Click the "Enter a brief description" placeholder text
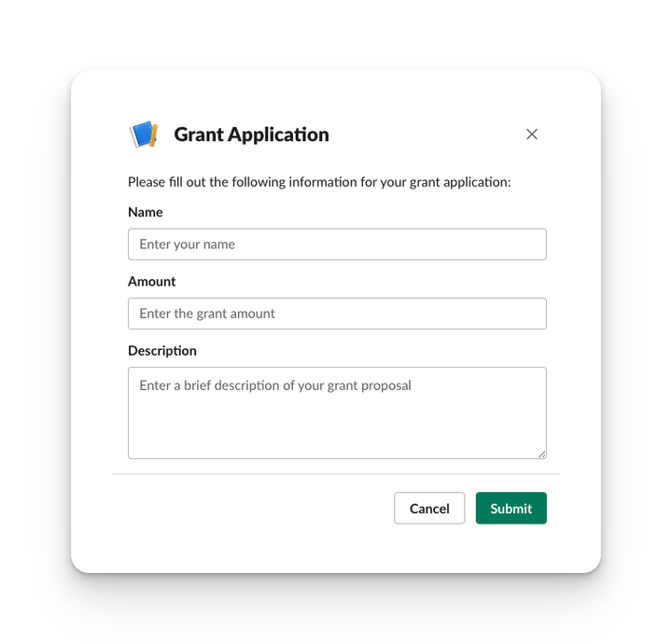The image size is (672, 644). click(275, 385)
